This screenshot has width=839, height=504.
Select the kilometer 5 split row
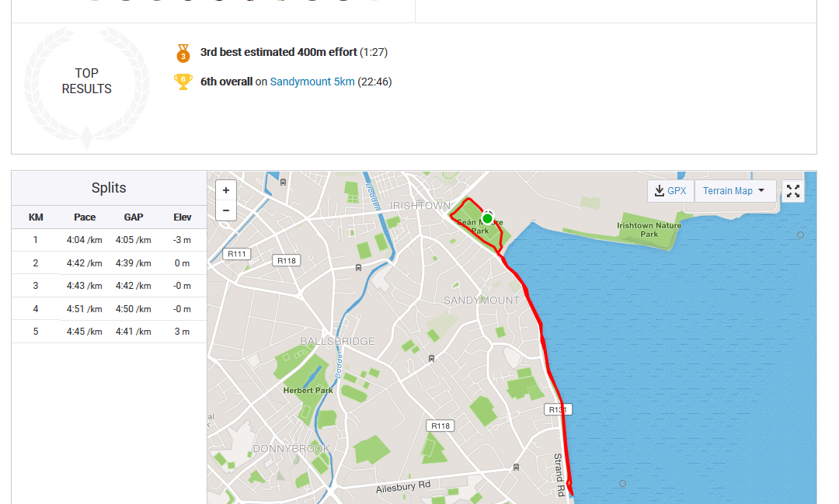[x=110, y=332]
